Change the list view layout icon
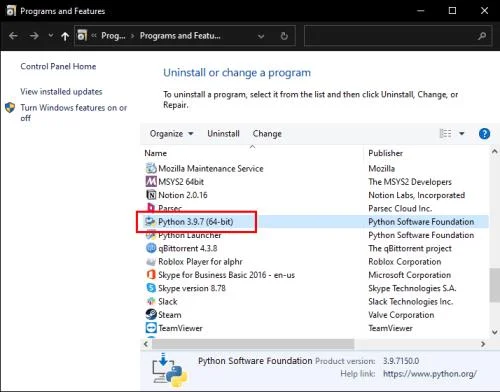Viewport: 500px width, 392px height. [445, 134]
